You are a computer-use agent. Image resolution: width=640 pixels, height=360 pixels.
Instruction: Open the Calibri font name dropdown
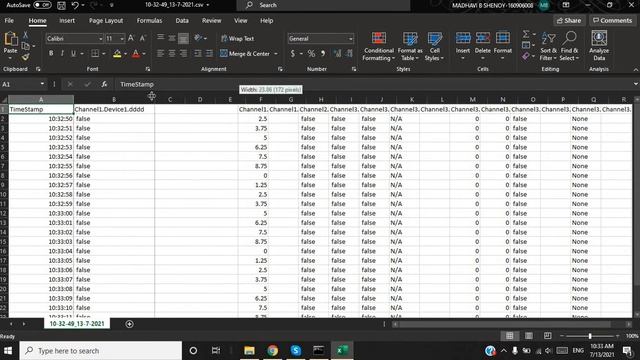pyautogui.click(x=100, y=39)
